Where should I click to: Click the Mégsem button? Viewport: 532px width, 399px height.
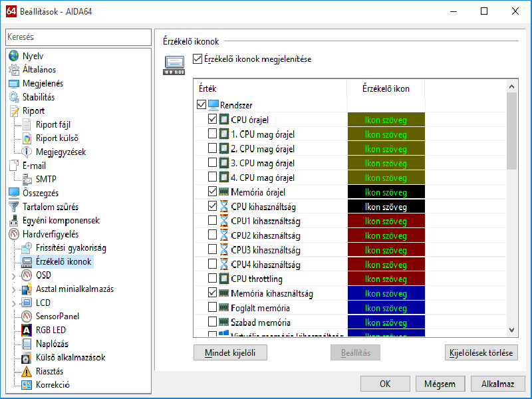(x=440, y=384)
